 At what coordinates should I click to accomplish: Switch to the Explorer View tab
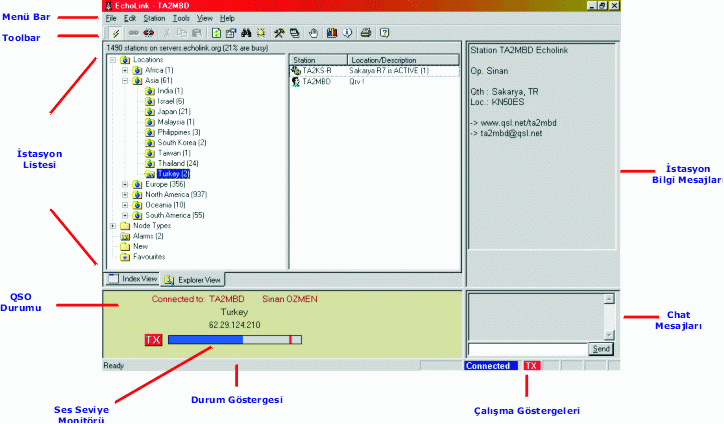(x=193, y=280)
